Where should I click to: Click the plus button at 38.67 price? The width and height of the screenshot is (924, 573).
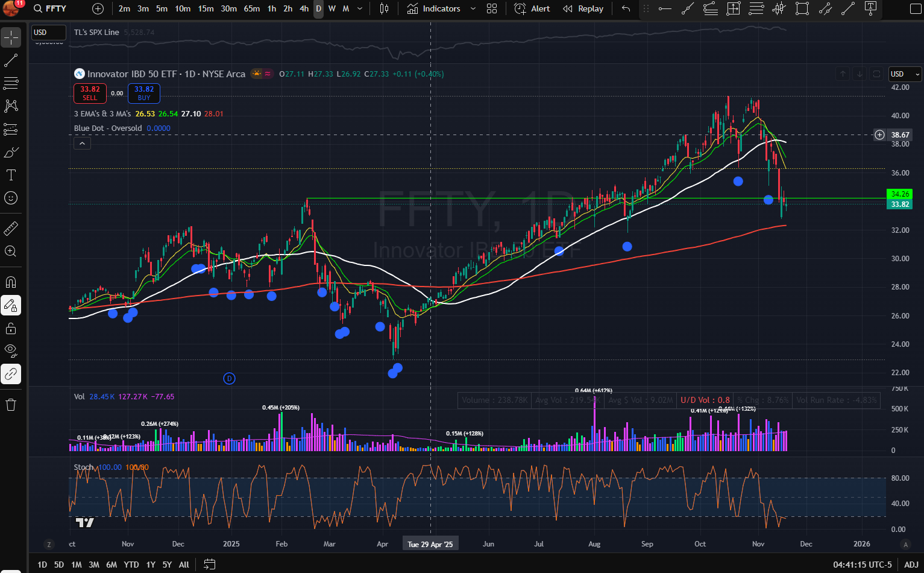coord(880,135)
